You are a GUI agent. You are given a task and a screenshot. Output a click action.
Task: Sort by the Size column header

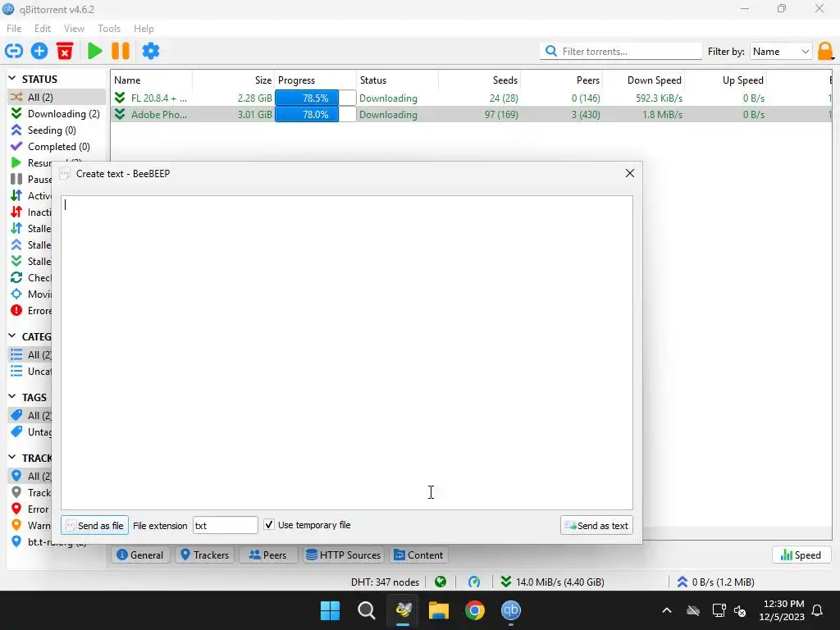pos(234,80)
